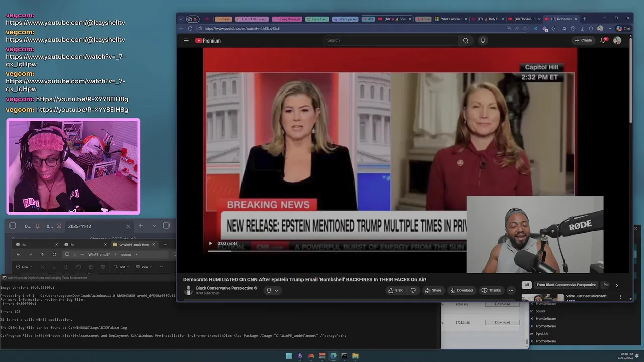Open browser settings ellipsis menu

[610, 28]
